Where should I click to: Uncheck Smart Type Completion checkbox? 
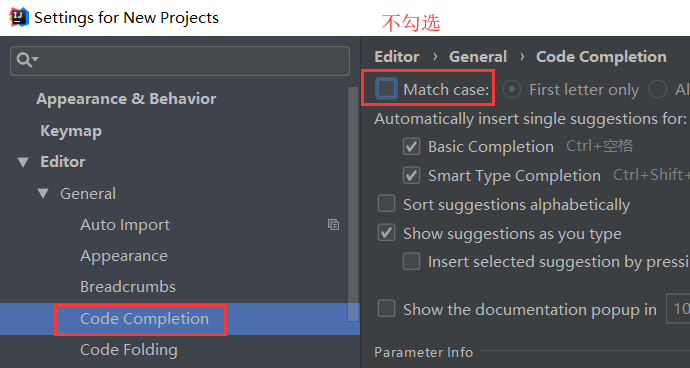[411, 176]
